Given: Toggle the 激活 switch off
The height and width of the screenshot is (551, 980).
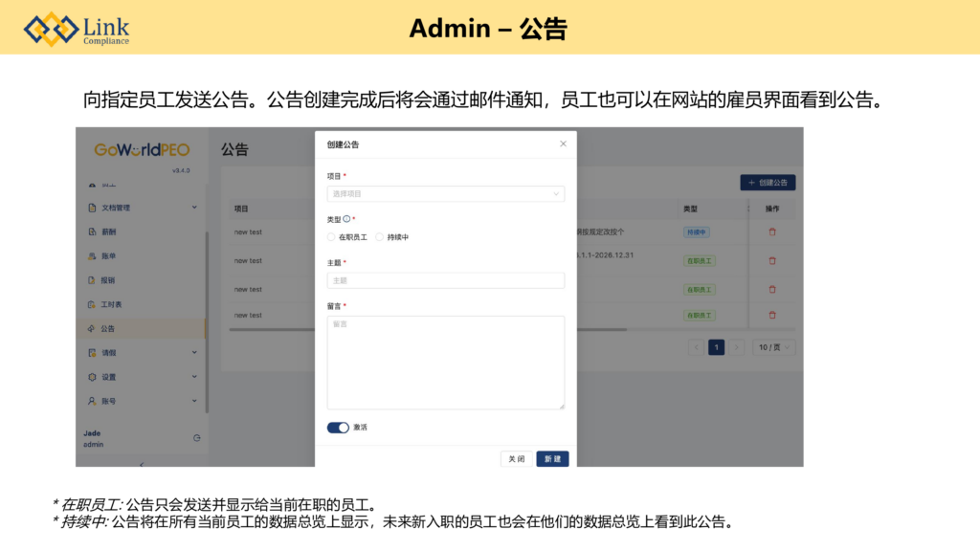Looking at the screenshot, I should pos(338,428).
